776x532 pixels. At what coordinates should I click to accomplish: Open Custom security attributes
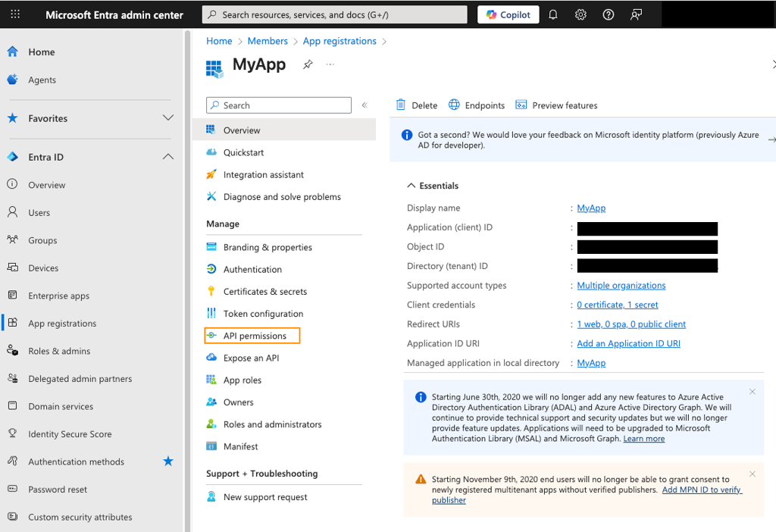(80, 517)
